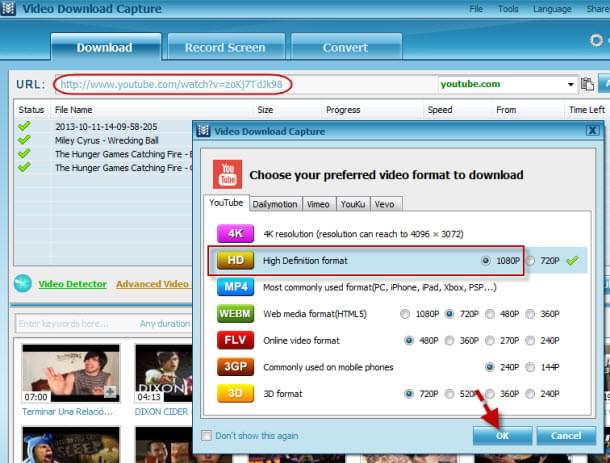
Task: Select 3D 240P option
Action: (530, 394)
